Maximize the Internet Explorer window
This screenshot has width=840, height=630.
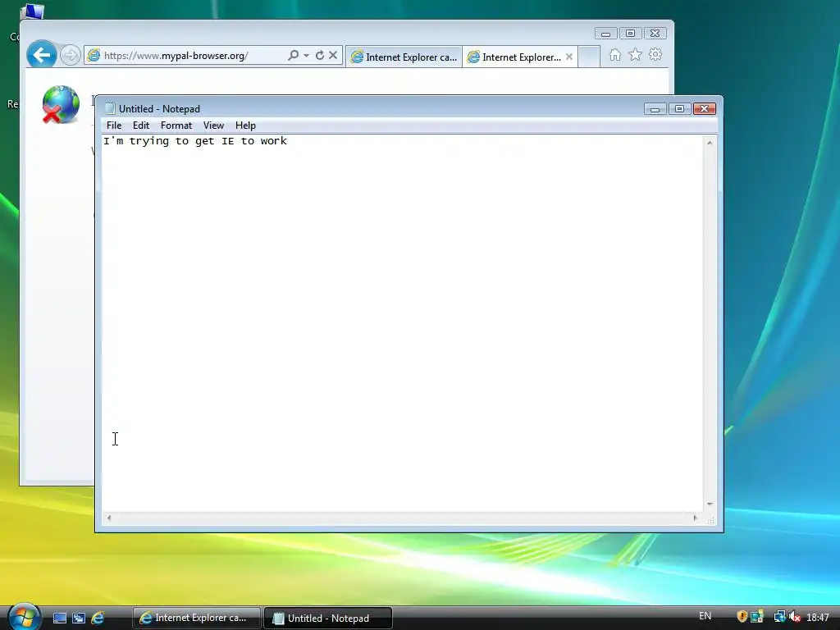[x=630, y=33]
